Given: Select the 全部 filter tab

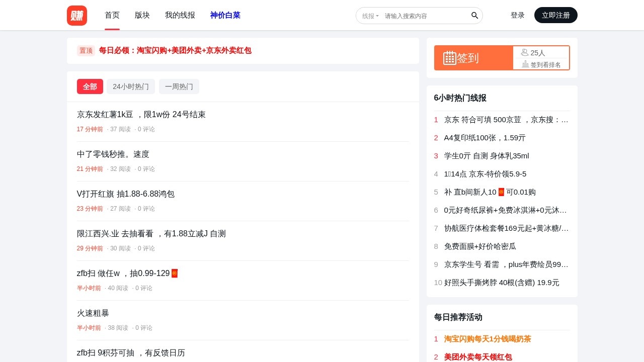Looking at the screenshot, I should pos(90,86).
